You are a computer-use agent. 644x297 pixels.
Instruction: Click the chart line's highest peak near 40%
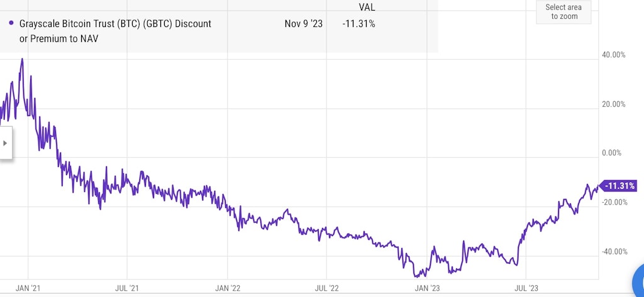(x=23, y=59)
